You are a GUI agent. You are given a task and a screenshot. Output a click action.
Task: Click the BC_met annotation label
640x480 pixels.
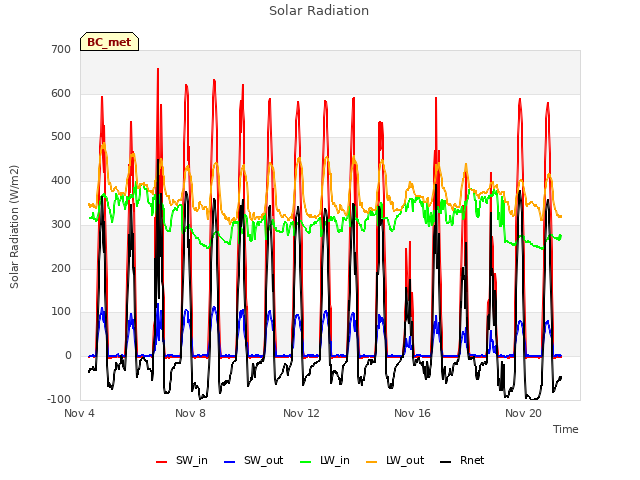[109, 42]
